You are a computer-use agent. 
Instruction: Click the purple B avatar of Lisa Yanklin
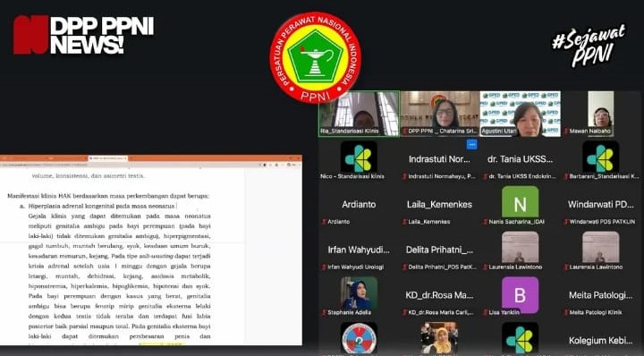[520, 295]
